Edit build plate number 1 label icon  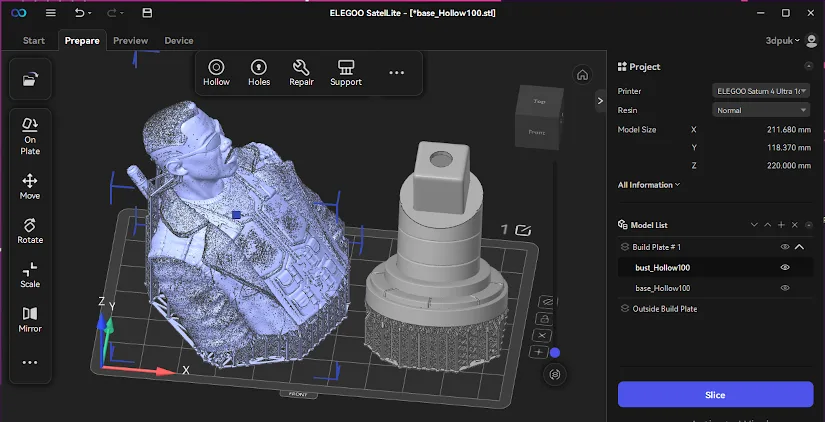point(524,230)
